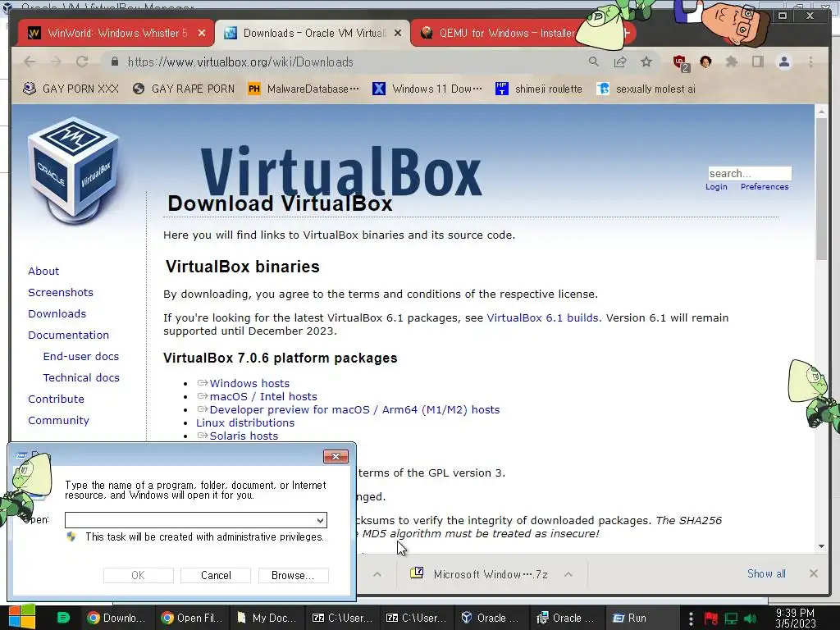Open Contribute in the sidebar
Viewport: 840px width, 630px height.
[x=56, y=399]
